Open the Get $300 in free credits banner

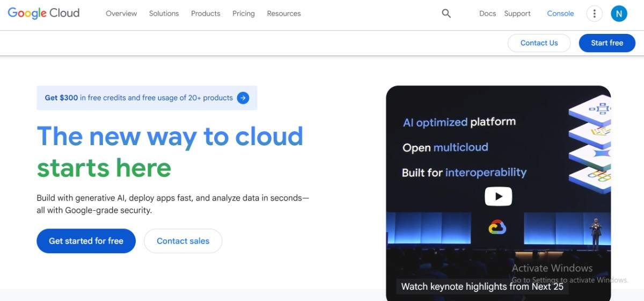click(x=147, y=98)
